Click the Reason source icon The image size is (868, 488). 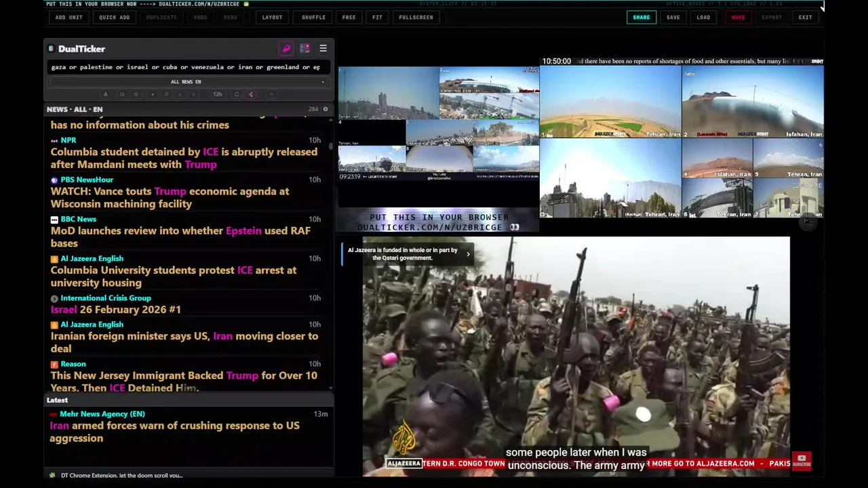tap(54, 365)
